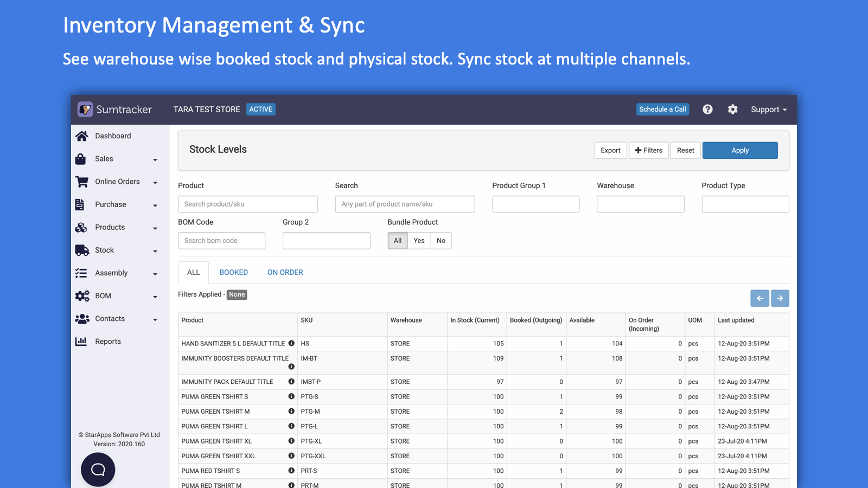The height and width of the screenshot is (488, 868).
Task: Select No for Bundle Product filter
Action: [441, 241]
